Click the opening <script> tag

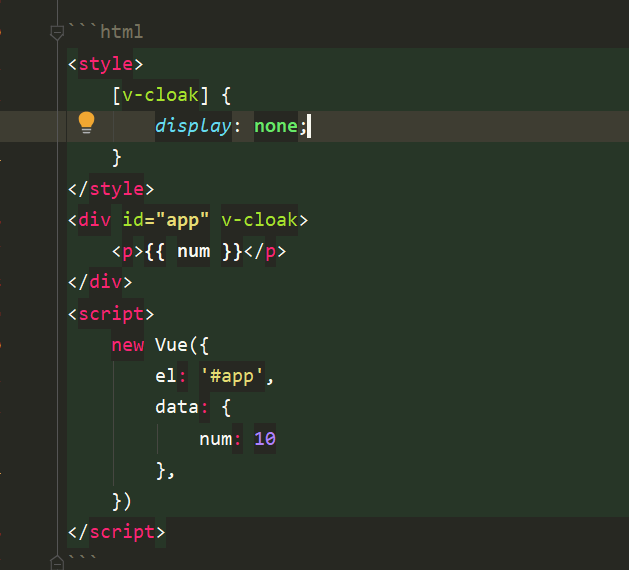(x=111, y=314)
